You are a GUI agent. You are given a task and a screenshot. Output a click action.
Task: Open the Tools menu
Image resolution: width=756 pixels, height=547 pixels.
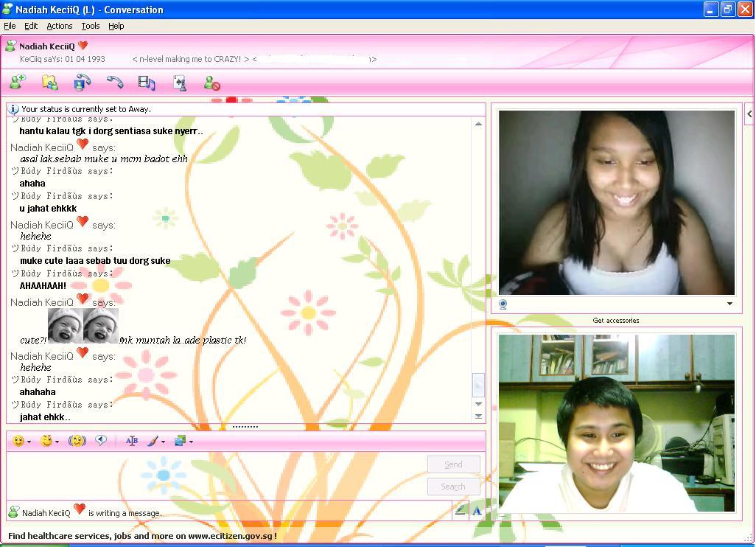click(x=90, y=26)
